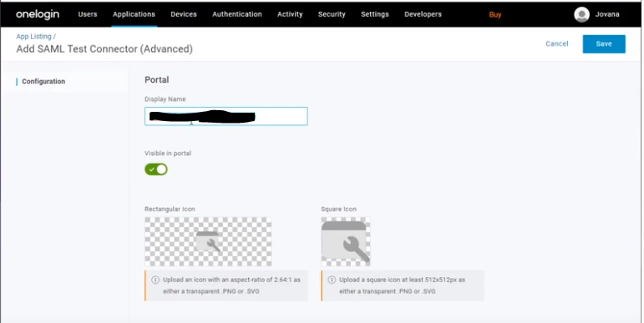Toggle Visible in portal switch

pyautogui.click(x=156, y=169)
